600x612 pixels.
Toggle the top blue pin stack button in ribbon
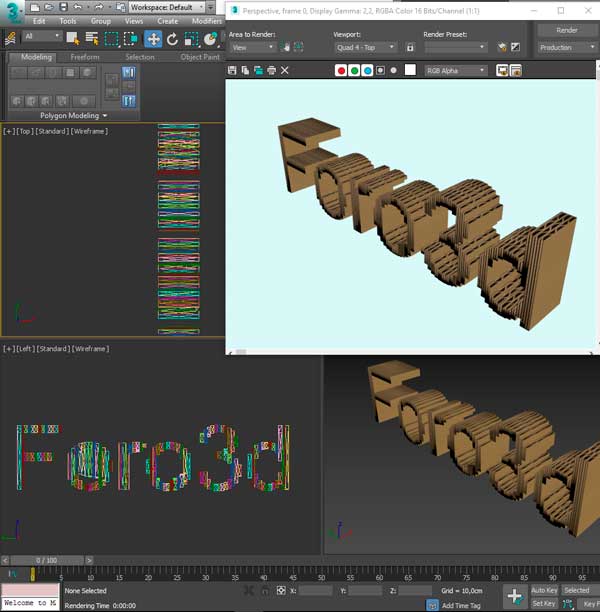[x=128, y=73]
